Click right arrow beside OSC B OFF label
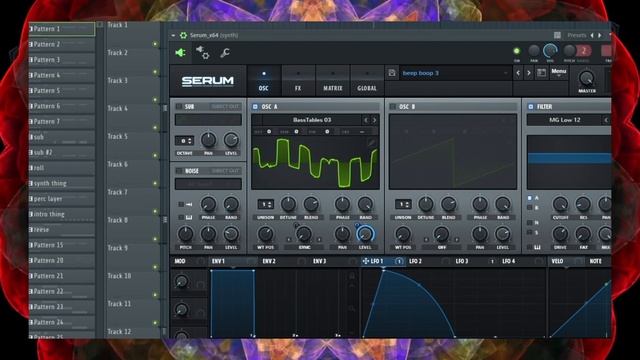 pyautogui.click(x=456, y=239)
